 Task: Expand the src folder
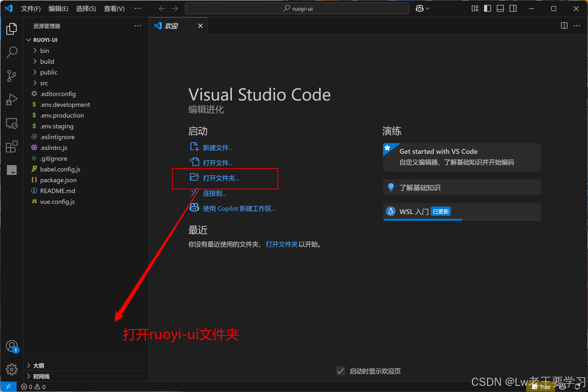click(44, 83)
